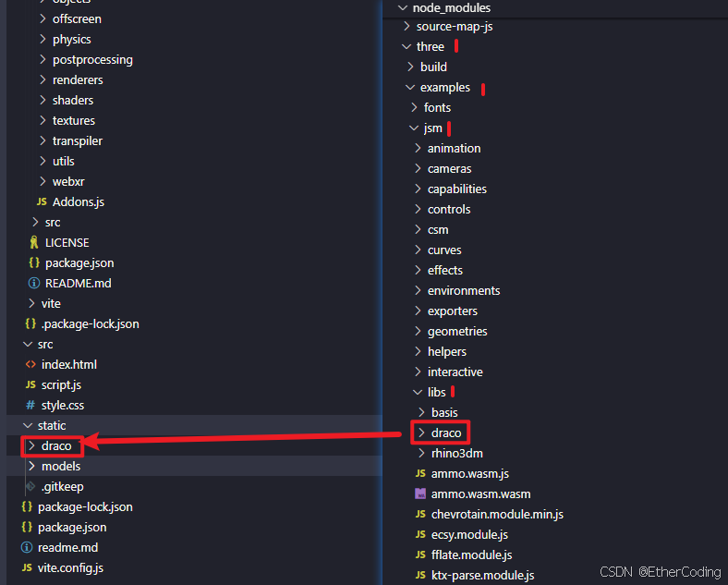The width and height of the screenshot is (728, 585).
Task: Collapse the node_modules folder chevron
Action: (403, 8)
